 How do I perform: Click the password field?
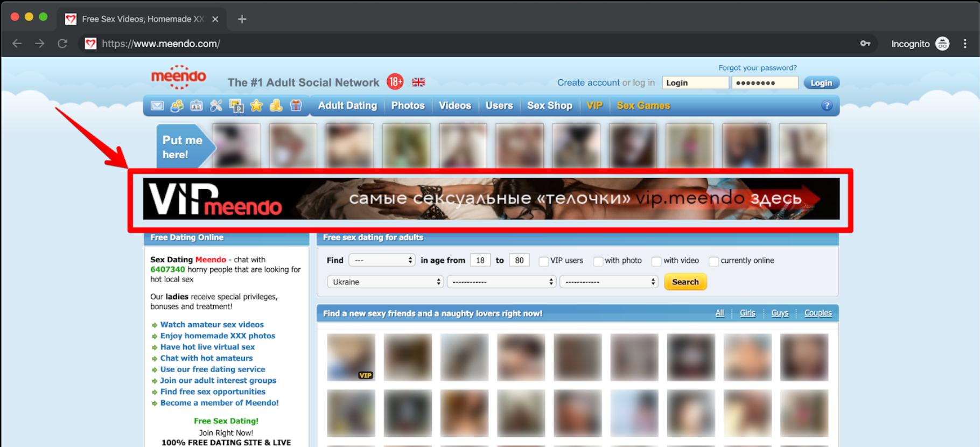pos(765,83)
